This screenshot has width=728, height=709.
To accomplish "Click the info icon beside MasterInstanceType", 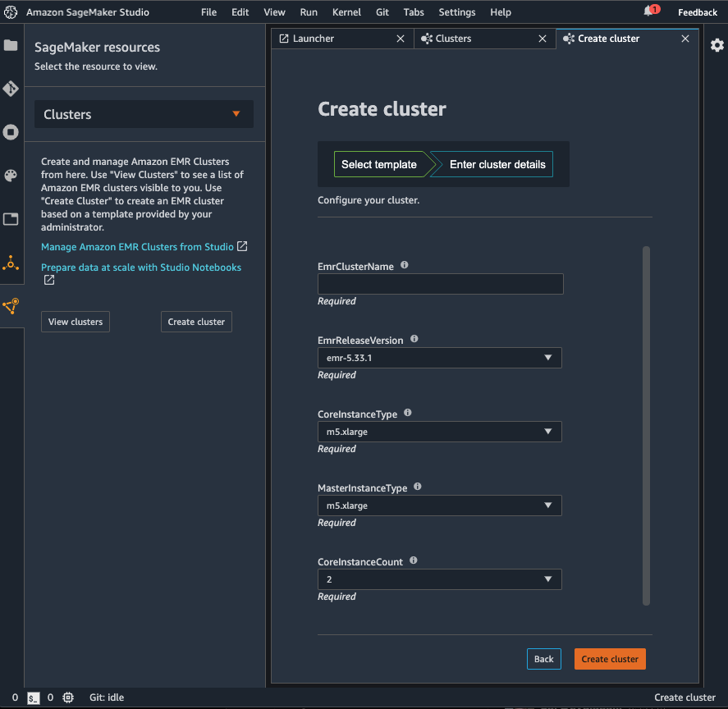I will 418,486.
